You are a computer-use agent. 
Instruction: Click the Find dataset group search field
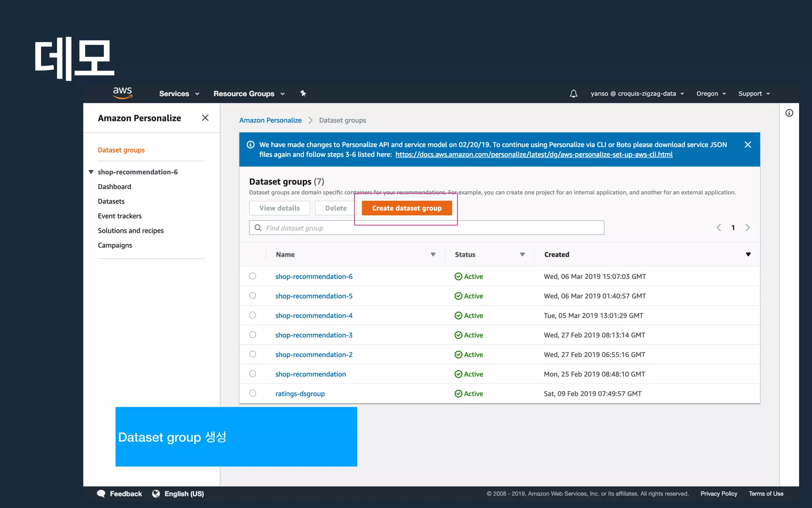[x=426, y=228]
